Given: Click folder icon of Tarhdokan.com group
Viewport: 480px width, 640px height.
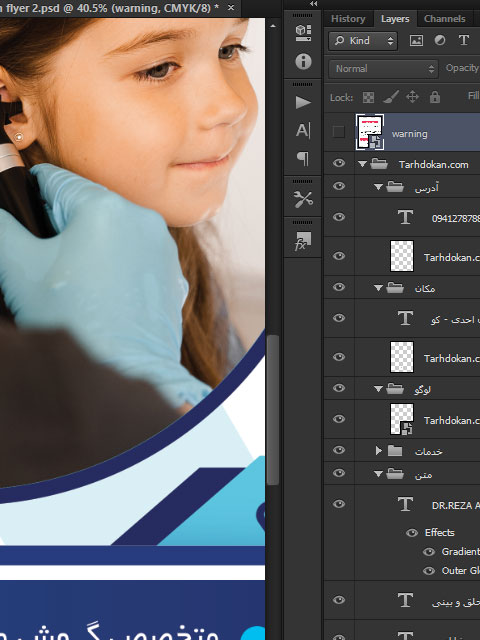Looking at the screenshot, I should click(x=379, y=164).
